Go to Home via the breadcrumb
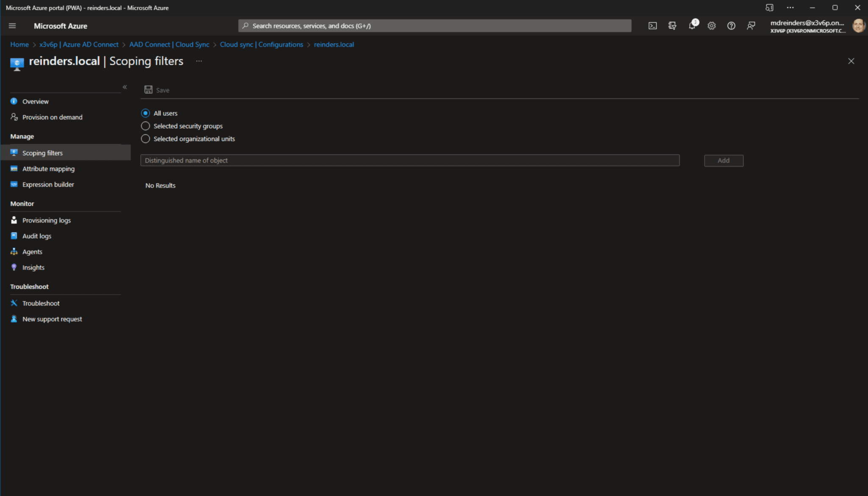The height and width of the screenshot is (496, 868). pyautogui.click(x=19, y=44)
